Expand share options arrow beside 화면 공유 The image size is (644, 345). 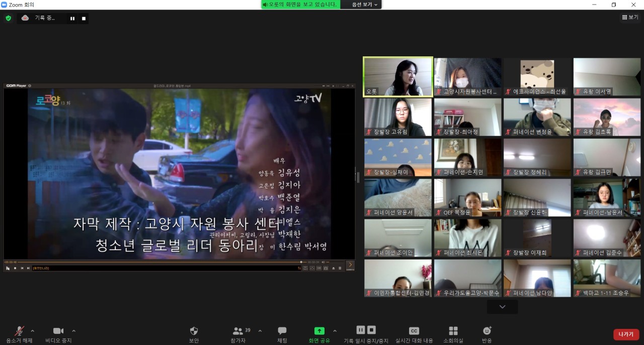(335, 331)
